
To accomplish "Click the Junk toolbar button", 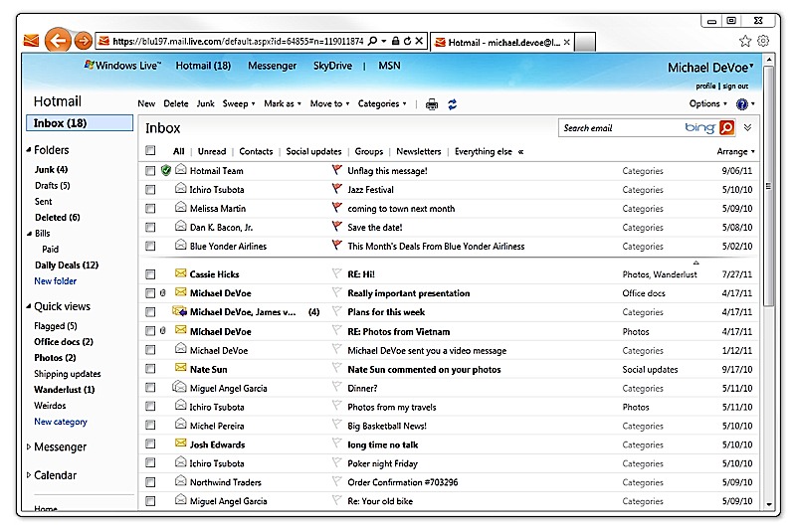I will click(x=205, y=103).
